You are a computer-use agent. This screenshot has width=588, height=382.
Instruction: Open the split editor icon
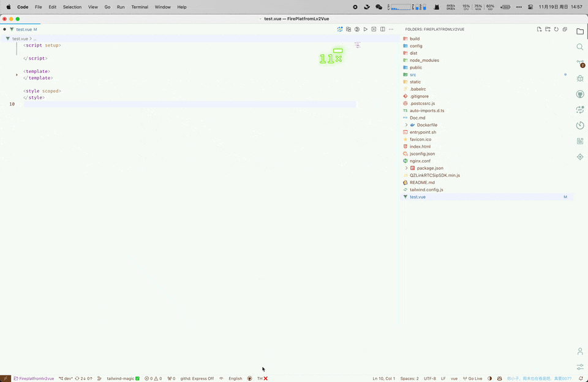(x=382, y=29)
